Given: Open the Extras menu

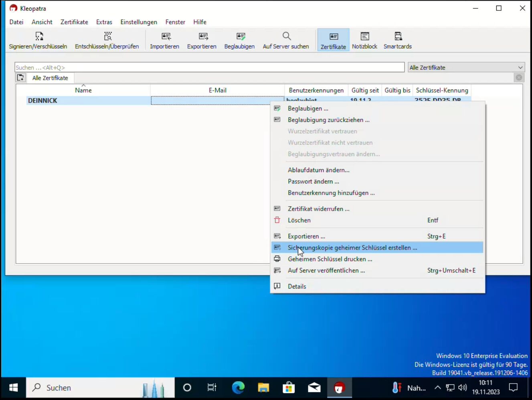Looking at the screenshot, I should (104, 22).
